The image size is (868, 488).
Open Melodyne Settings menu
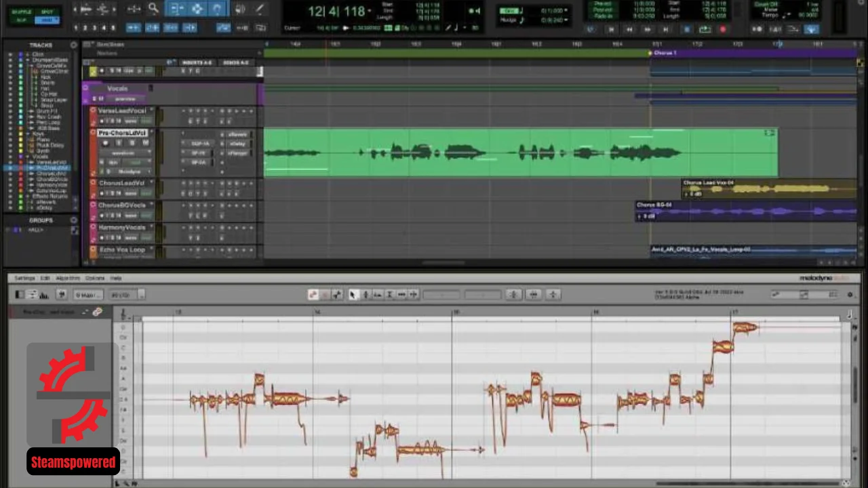coord(24,278)
